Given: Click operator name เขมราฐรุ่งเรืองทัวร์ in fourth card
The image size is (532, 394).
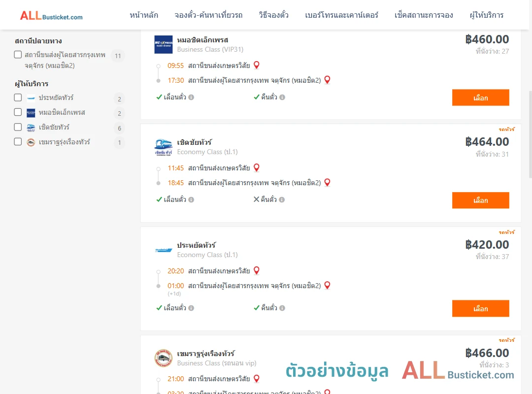Looking at the screenshot, I should click(206, 353).
